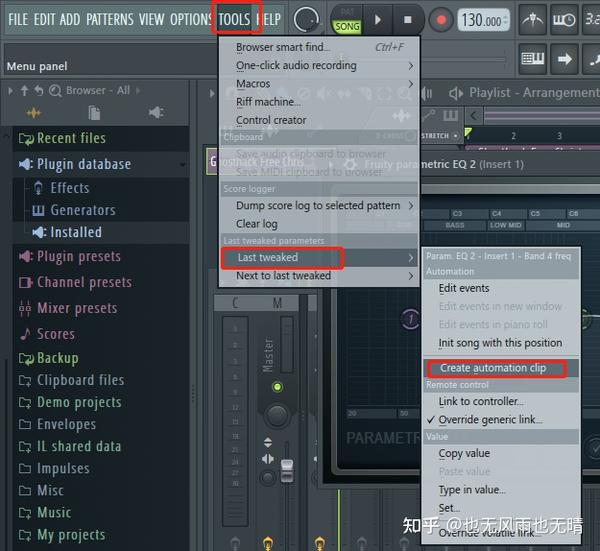Click the browser search magnifier icon

click(x=55, y=91)
